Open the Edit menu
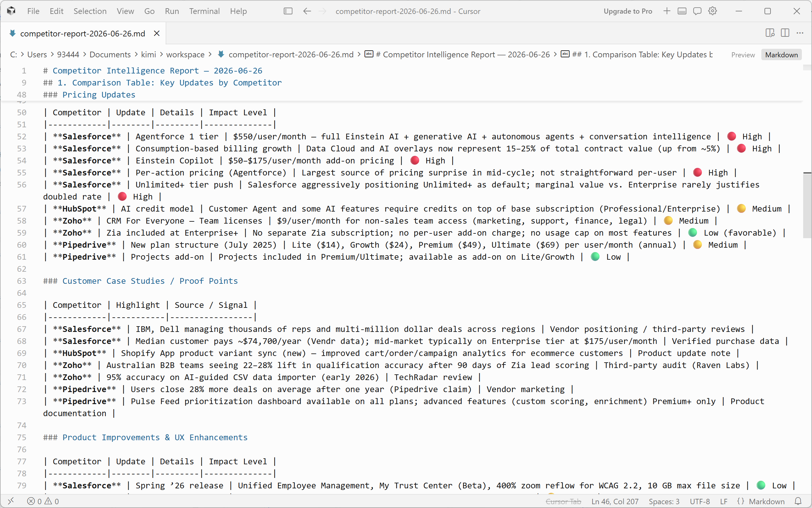The image size is (812, 508). click(x=56, y=11)
